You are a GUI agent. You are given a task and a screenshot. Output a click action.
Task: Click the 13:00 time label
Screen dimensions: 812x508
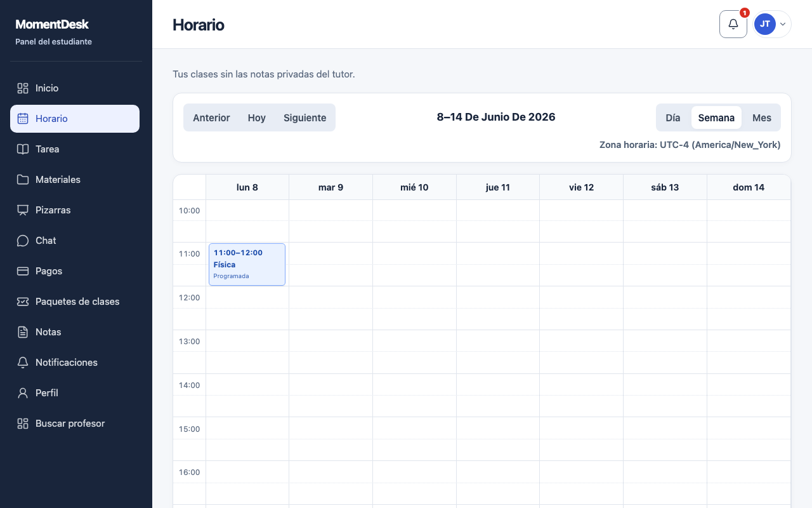189,341
